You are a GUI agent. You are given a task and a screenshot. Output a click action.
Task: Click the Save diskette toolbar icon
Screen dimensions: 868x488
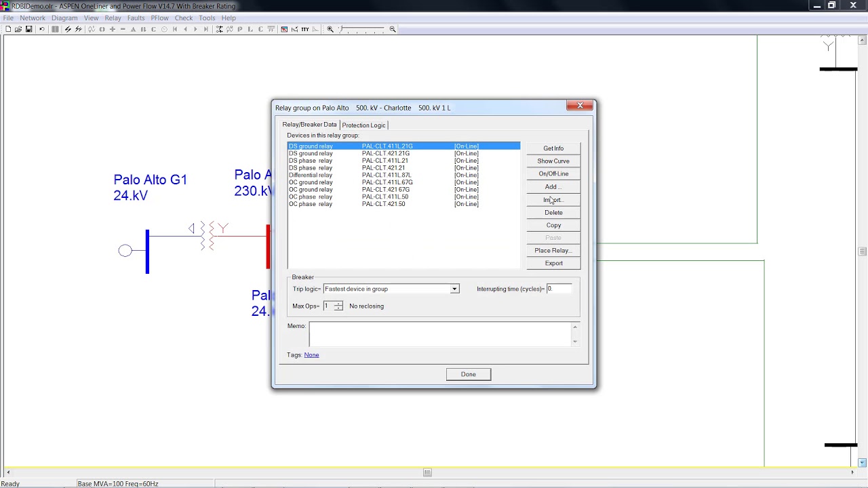pos(28,29)
